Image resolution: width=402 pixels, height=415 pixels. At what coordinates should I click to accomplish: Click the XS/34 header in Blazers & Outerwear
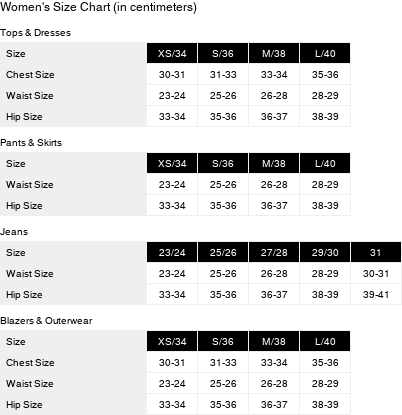pyautogui.click(x=172, y=341)
